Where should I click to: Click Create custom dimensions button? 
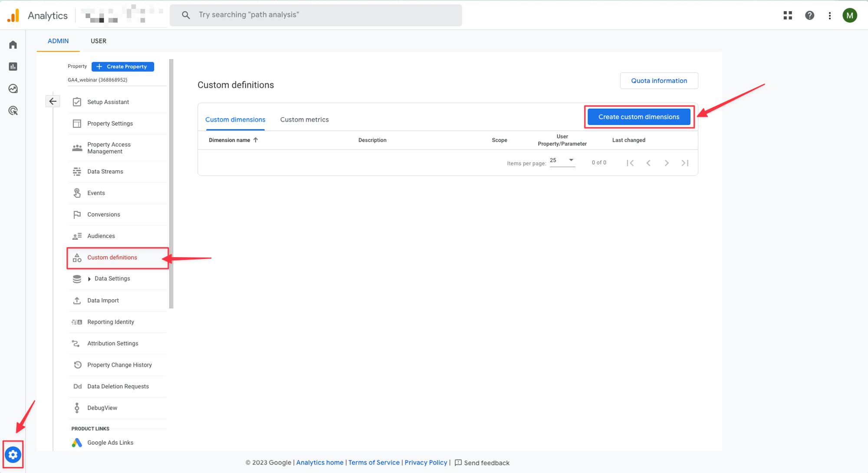click(638, 117)
